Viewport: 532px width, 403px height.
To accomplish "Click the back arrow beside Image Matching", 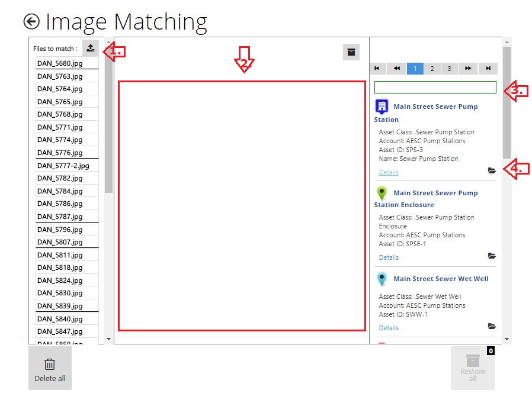I will tap(31, 21).
